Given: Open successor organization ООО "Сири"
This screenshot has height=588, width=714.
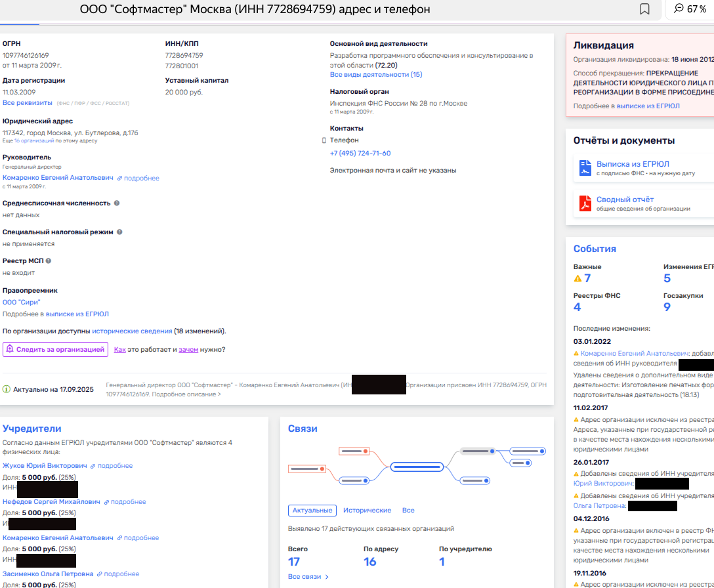Looking at the screenshot, I should pyautogui.click(x=21, y=303).
